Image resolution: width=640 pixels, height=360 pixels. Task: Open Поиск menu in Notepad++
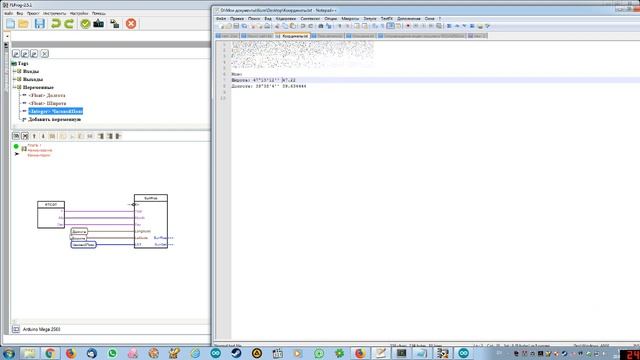click(254, 19)
